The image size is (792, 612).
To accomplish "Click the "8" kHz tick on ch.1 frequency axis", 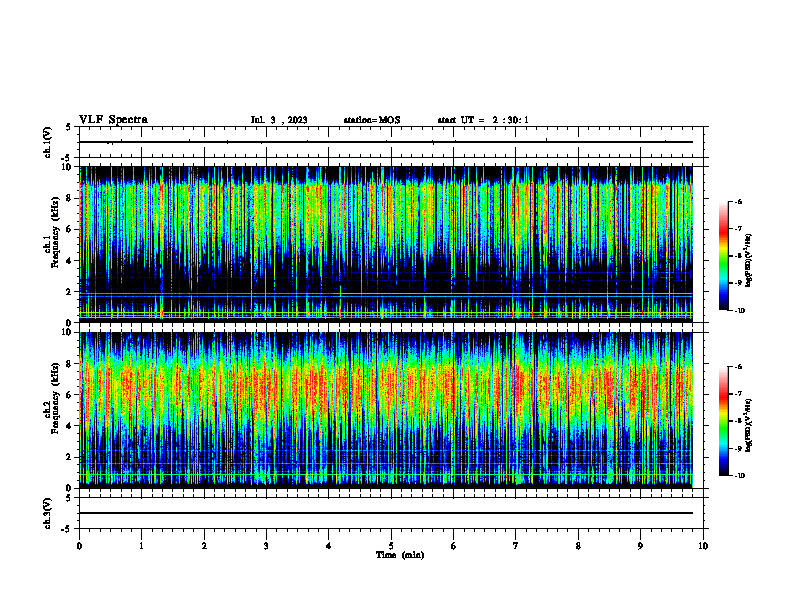I will [70, 198].
